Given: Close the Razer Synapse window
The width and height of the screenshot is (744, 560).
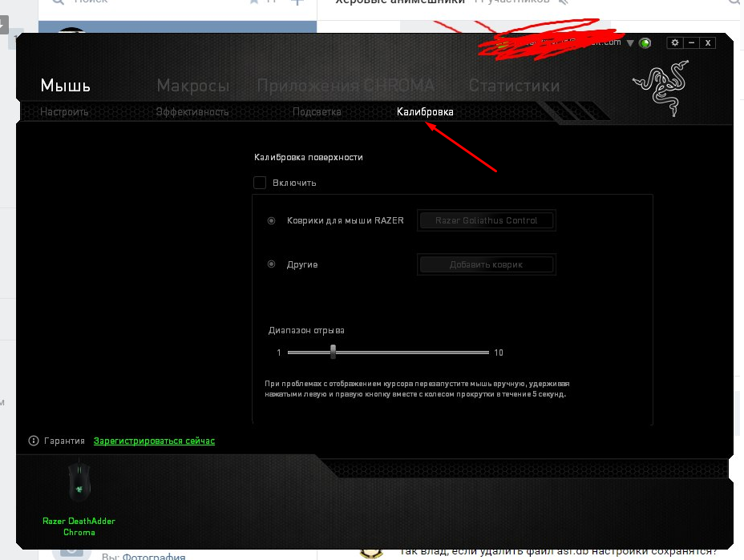Looking at the screenshot, I should [x=707, y=42].
